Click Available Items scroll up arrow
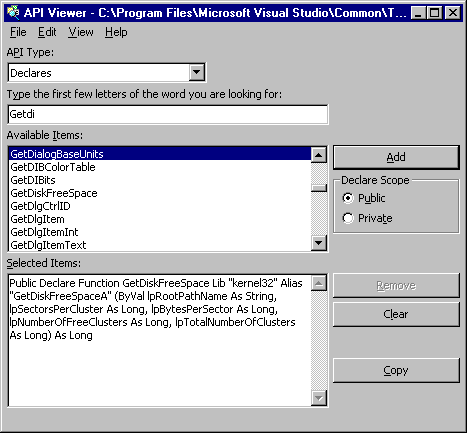This screenshot has height=433, width=467. (x=319, y=155)
